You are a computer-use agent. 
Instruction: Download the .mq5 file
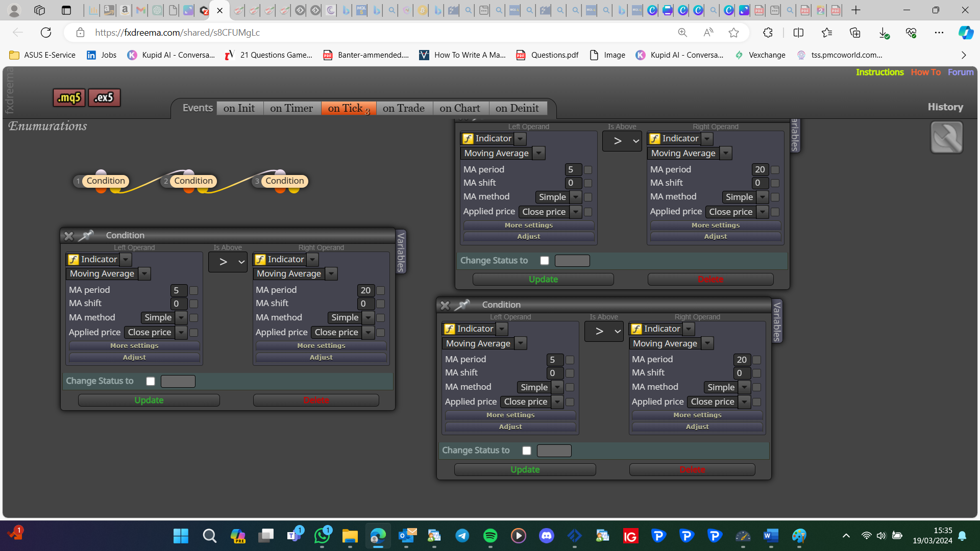[x=69, y=97]
